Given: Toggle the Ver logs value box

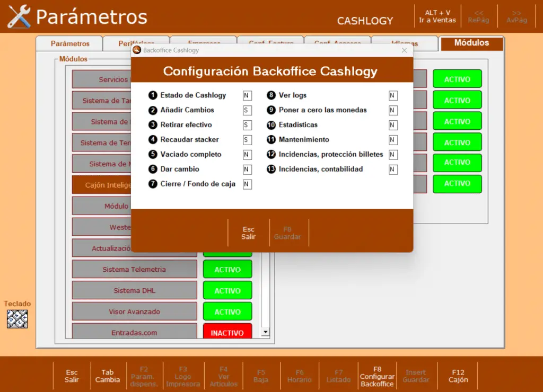Looking at the screenshot, I should pos(393,95).
